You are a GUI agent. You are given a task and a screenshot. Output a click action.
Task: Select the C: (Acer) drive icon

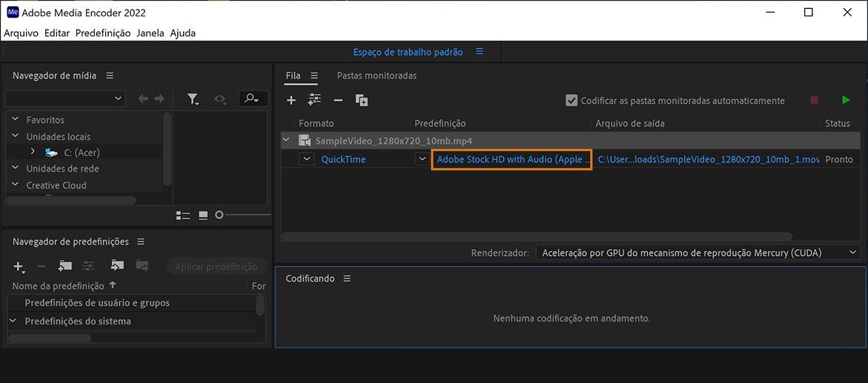52,152
